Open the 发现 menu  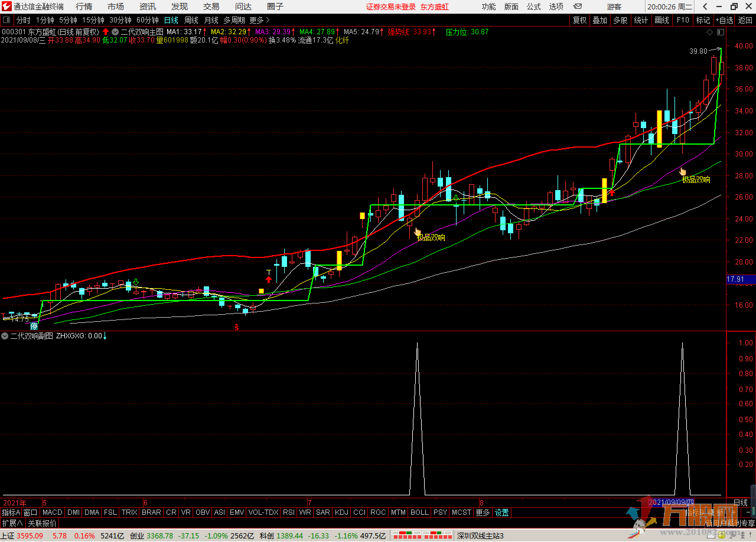180,6
